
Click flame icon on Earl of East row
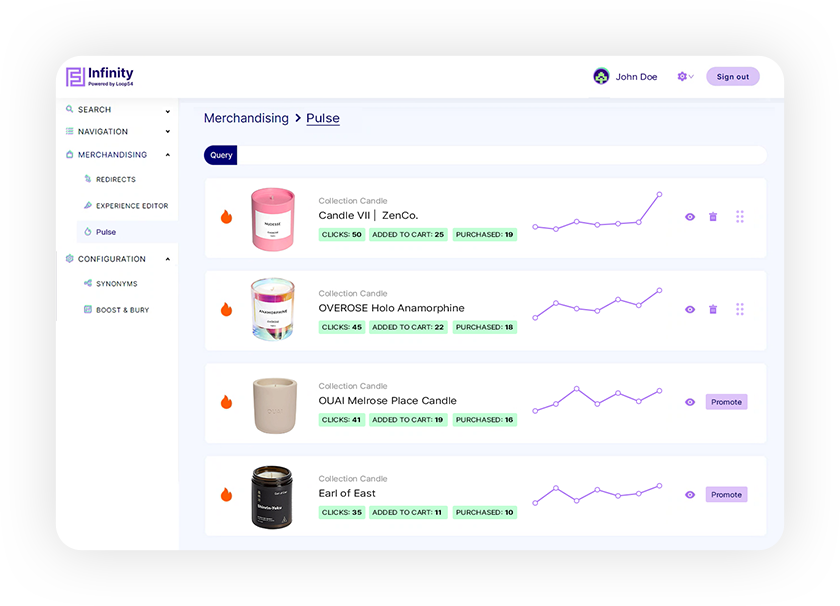(227, 495)
